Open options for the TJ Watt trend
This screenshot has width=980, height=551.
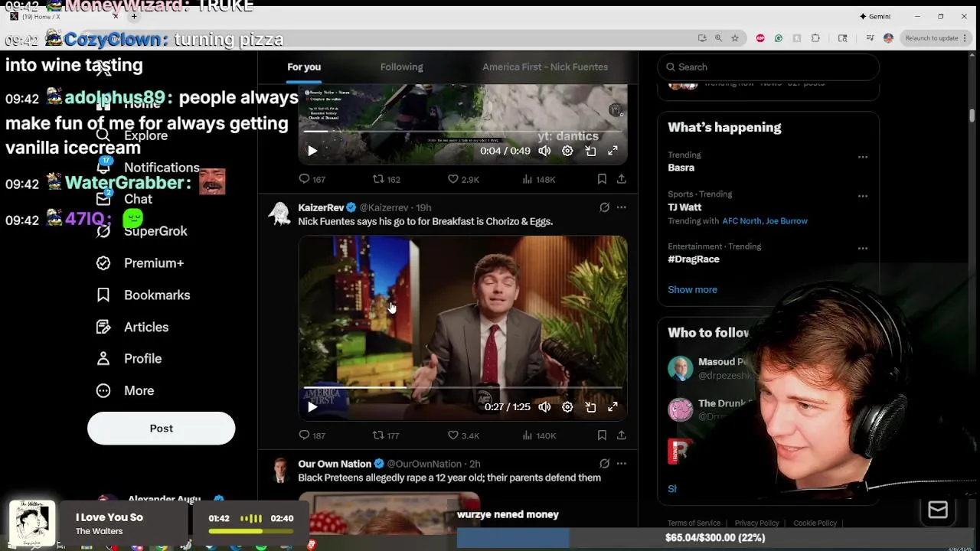pyautogui.click(x=863, y=196)
